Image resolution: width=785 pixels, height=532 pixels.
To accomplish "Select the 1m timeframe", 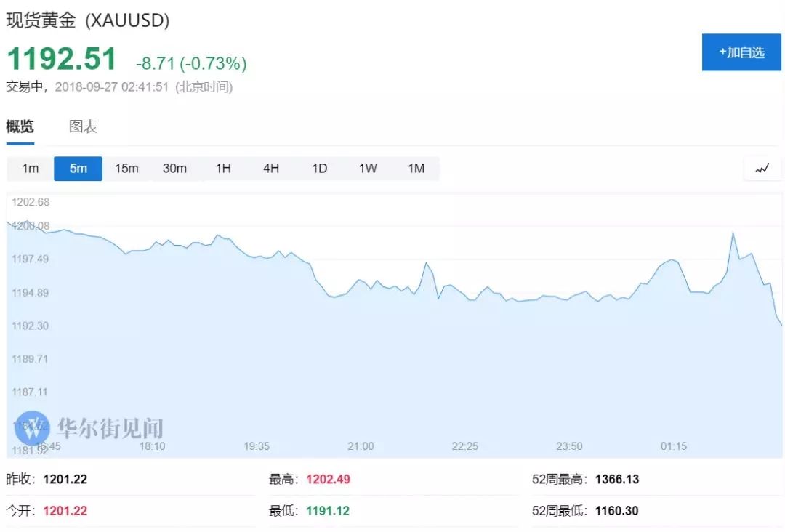I will 30,169.
